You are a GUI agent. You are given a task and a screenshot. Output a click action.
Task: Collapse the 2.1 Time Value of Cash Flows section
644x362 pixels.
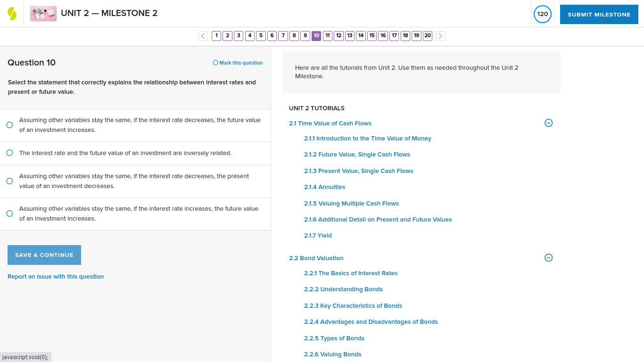[548, 123]
